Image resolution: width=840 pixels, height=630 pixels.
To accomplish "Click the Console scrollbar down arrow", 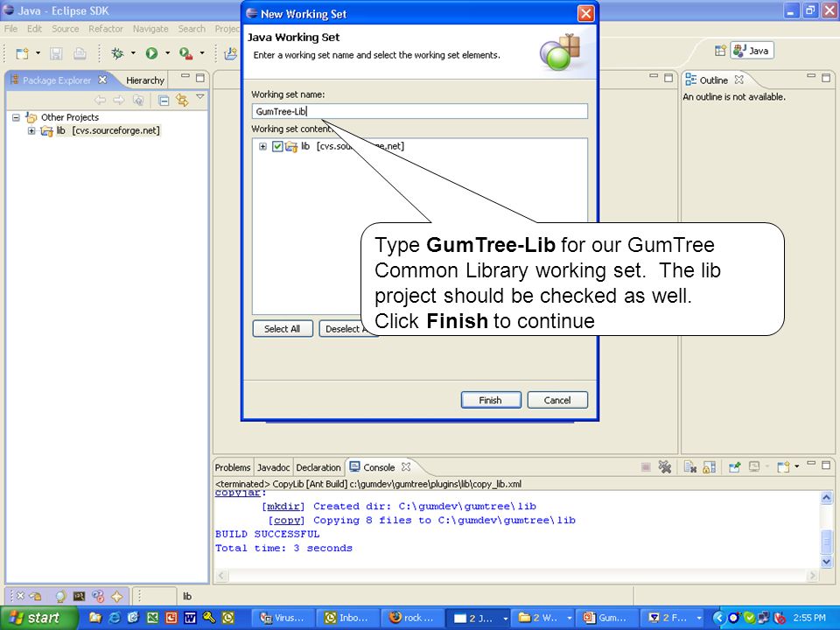I will 826,562.
